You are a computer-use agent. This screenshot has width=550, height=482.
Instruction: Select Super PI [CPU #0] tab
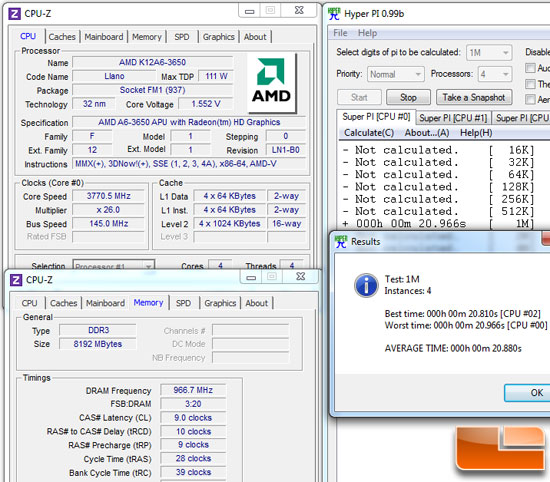[376, 117]
